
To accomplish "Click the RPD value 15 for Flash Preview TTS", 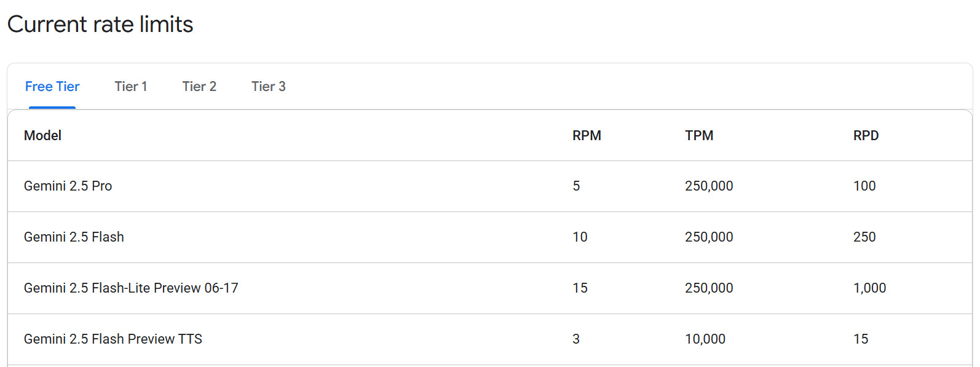I will (861, 339).
